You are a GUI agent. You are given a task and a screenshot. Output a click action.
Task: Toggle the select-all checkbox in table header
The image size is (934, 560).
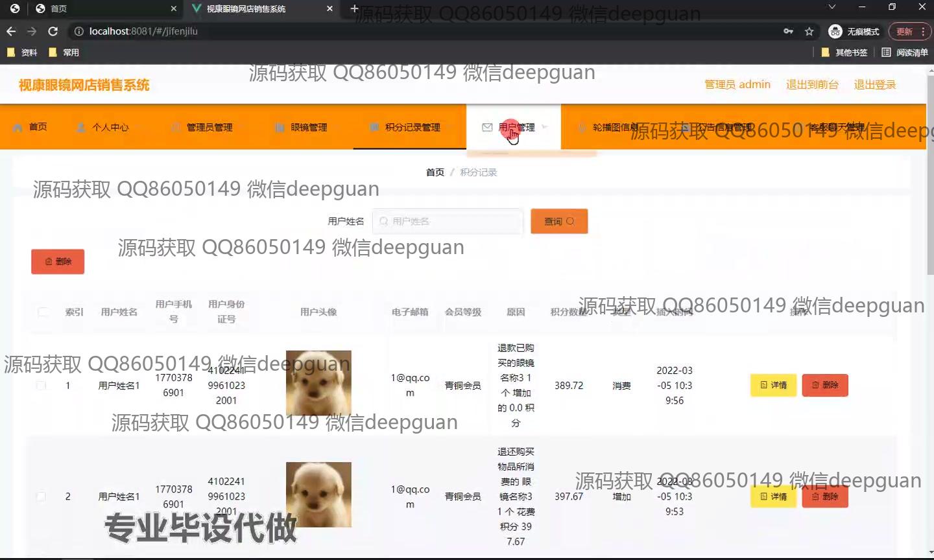click(x=43, y=312)
